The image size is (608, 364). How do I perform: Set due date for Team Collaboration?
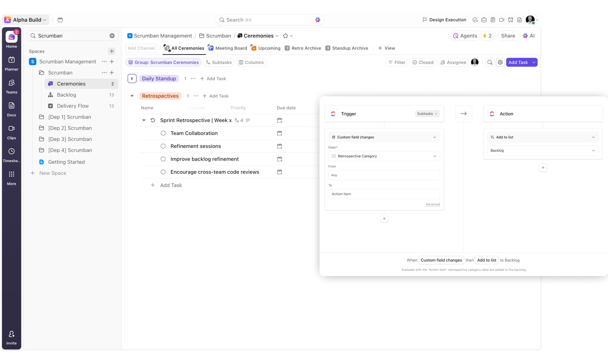click(279, 133)
